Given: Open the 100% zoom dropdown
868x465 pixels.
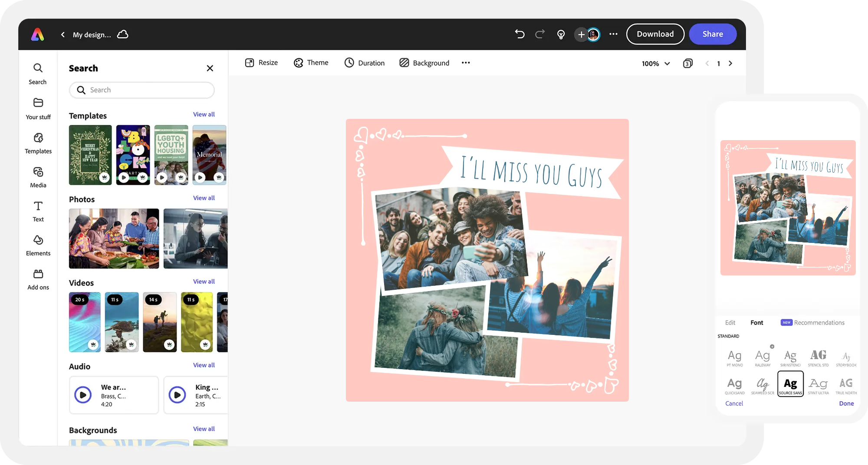Looking at the screenshot, I should tap(655, 63).
